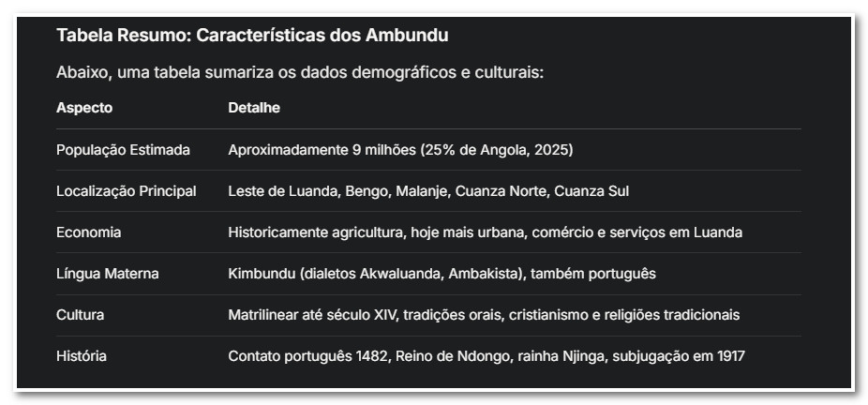
Task: Select the 'História' row label
Action: 81,356
